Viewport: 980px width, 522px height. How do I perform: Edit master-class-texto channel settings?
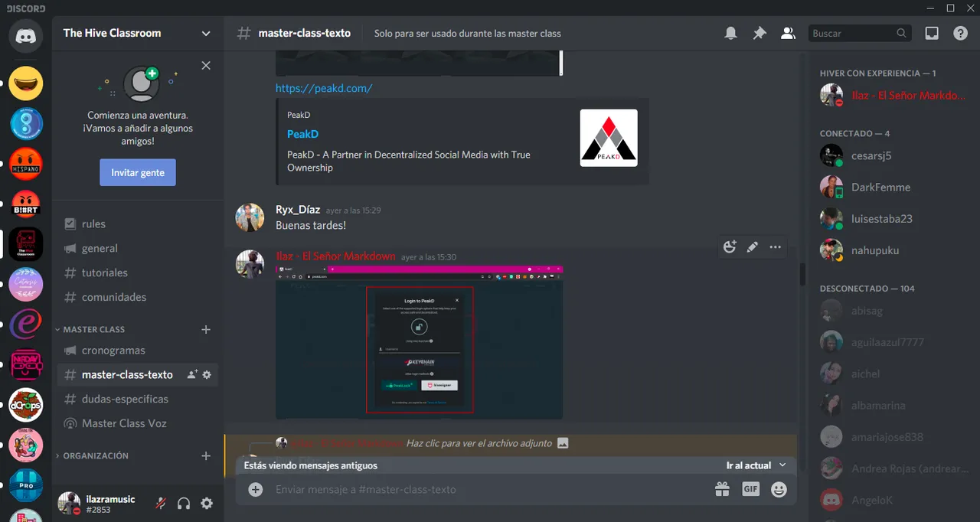(x=207, y=374)
